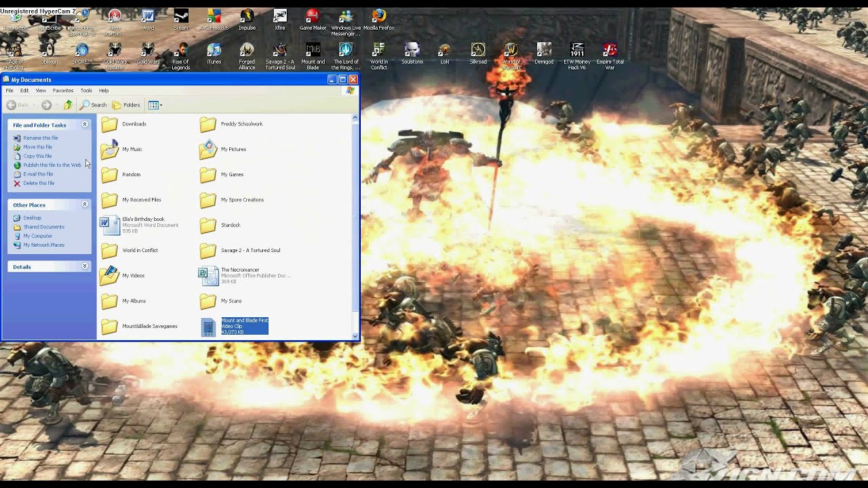Open Empire Total War desktop shortcut
This screenshot has width=868, height=488.
pyautogui.click(x=610, y=56)
